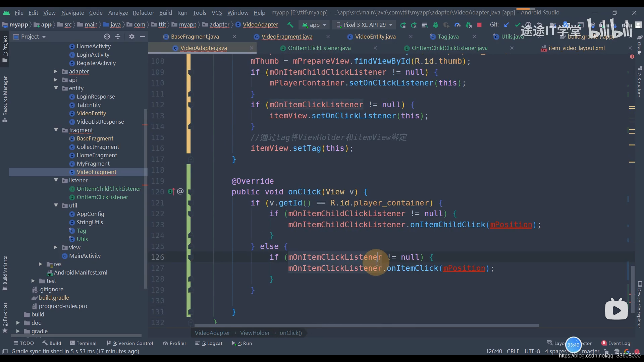Click Apply Code Changes toolbar icon

click(x=425, y=25)
